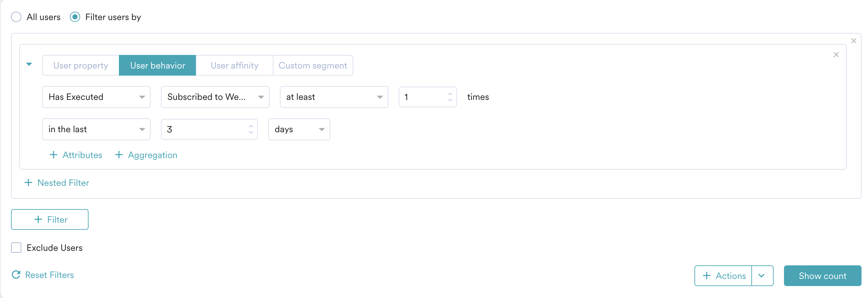Click the plus icon beside Aggregation

[x=119, y=155]
